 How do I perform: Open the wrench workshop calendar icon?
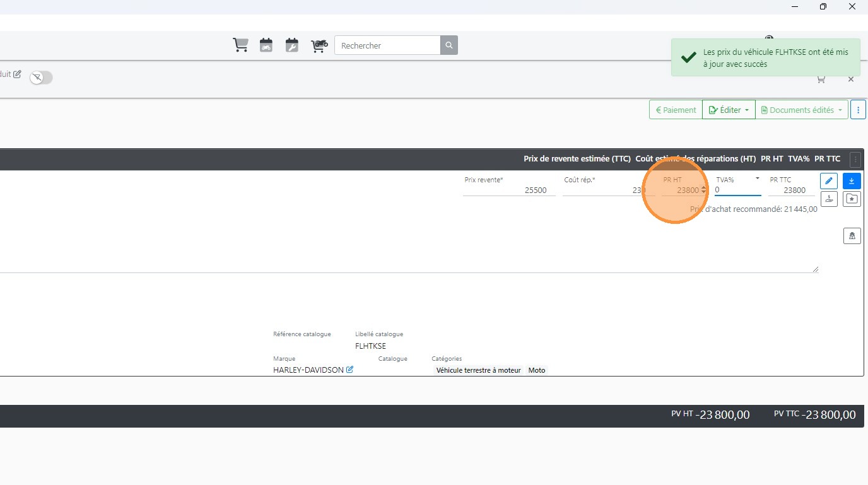291,45
